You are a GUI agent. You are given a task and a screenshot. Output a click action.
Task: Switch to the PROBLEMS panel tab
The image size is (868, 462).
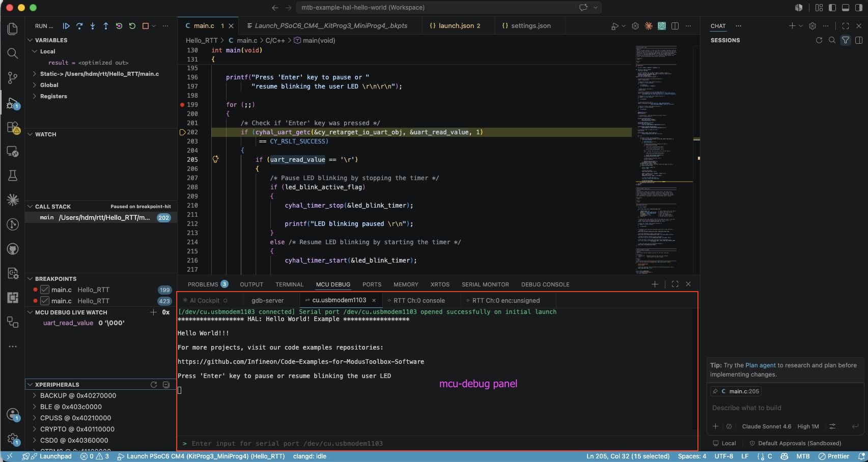coord(208,284)
